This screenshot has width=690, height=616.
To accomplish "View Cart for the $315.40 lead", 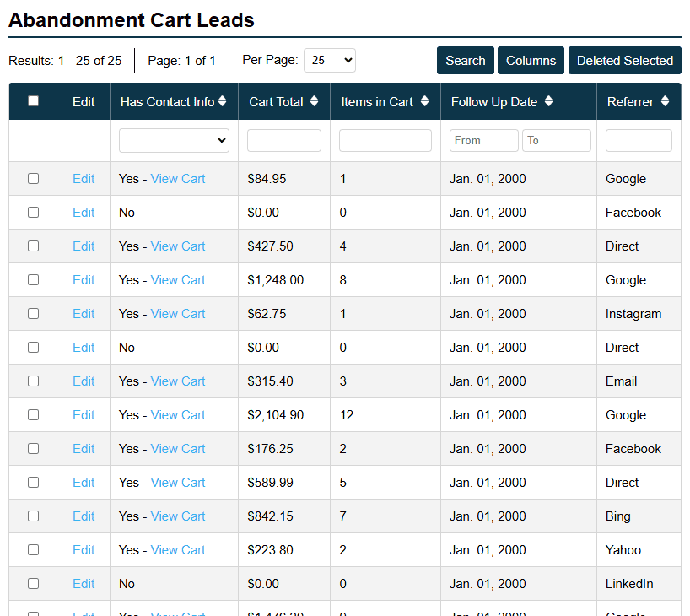I will click(178, 381).
